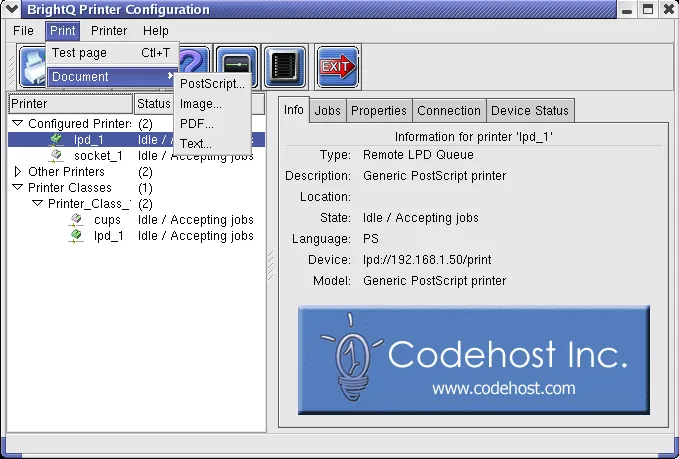Minimize the BrightQ window
This screenshot has height=459, width=679.
(627, 10)
